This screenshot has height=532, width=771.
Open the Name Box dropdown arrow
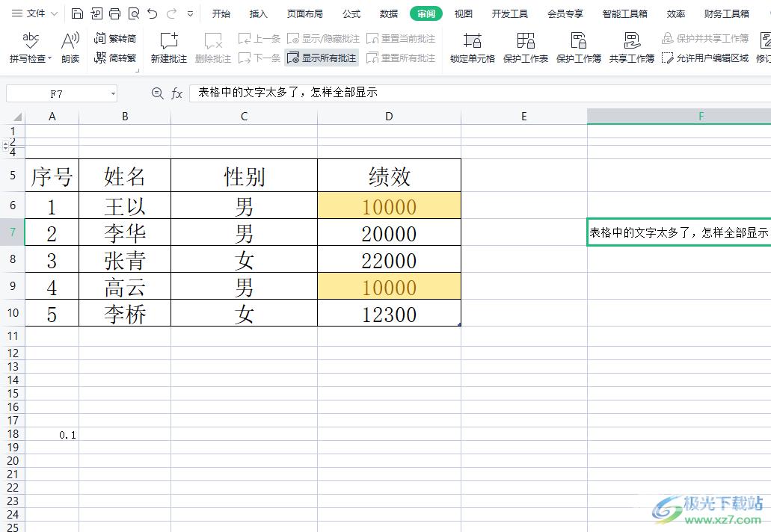click(x=113, y=93)
